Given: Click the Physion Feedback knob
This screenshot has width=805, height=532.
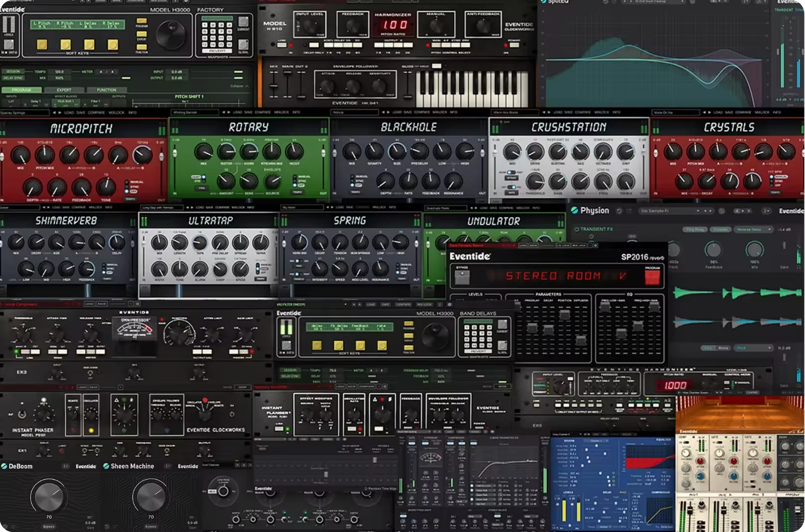Looking at the screenshot, I should coord(713,249).
